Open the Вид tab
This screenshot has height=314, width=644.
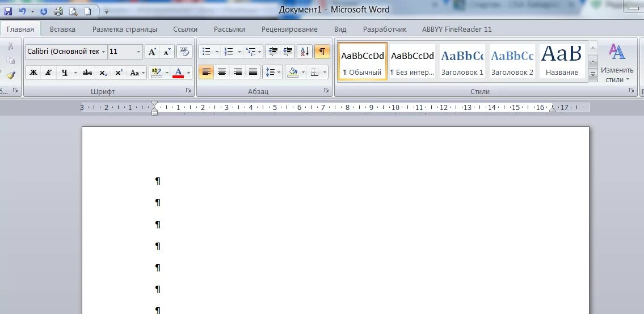(x=340, y=29)
